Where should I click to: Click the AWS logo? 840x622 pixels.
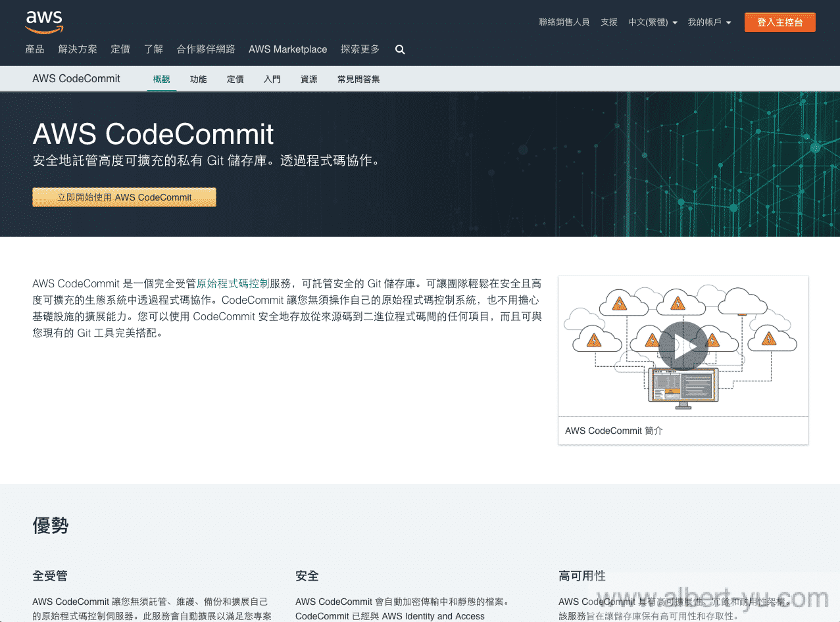click(44, 22)
